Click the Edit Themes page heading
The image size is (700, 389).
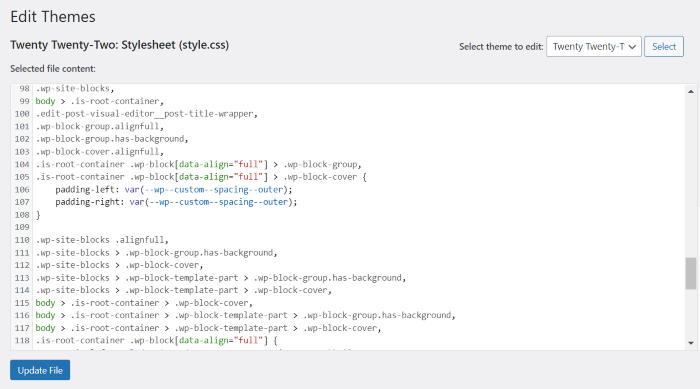53,17
